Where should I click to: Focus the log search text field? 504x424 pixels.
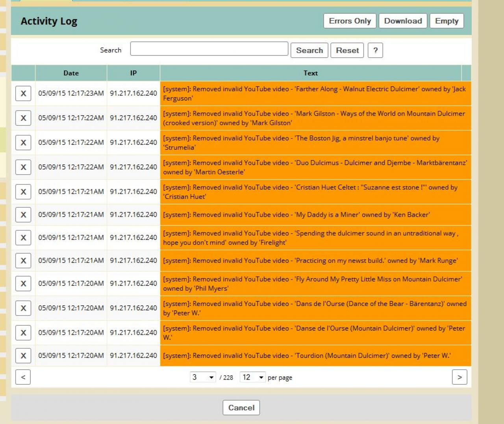(209, 49)
